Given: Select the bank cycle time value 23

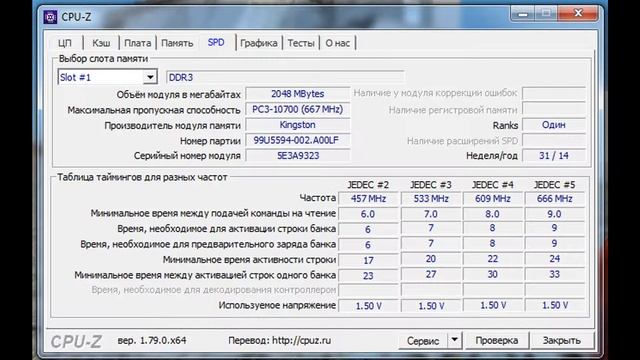Looking at the screenshot, I should pos(369,276).
